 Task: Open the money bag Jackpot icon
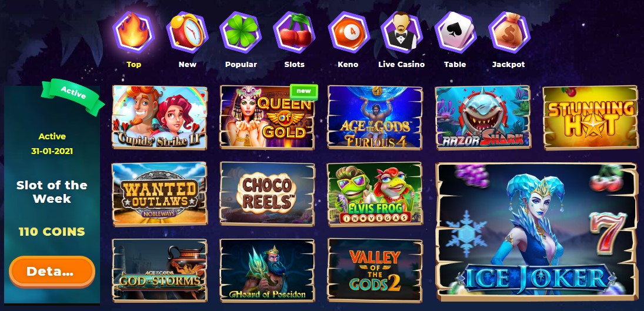(509, 32)
